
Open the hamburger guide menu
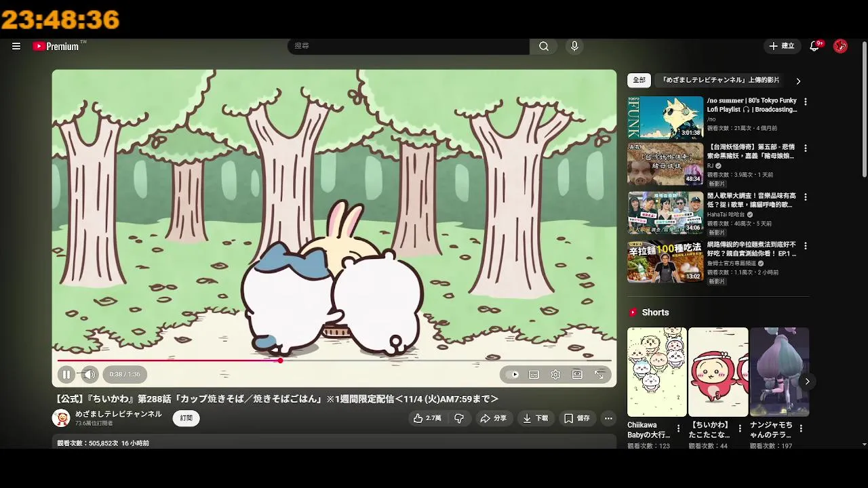pyautogui.click(x=16, y=46)
